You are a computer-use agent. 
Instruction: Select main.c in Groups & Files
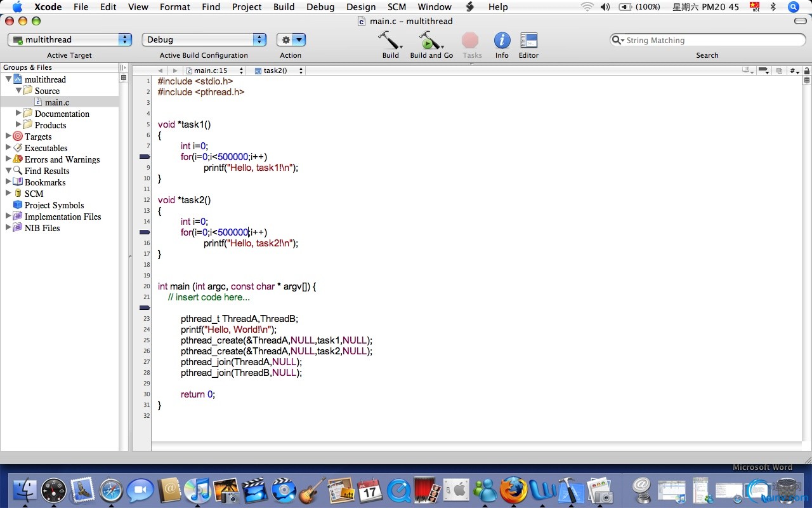click(x=59, y=102)
